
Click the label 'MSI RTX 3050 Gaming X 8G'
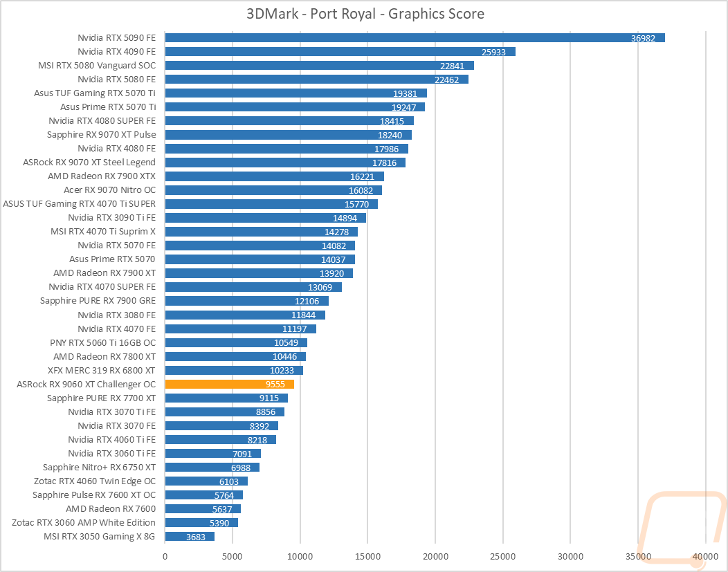[100, 537]
